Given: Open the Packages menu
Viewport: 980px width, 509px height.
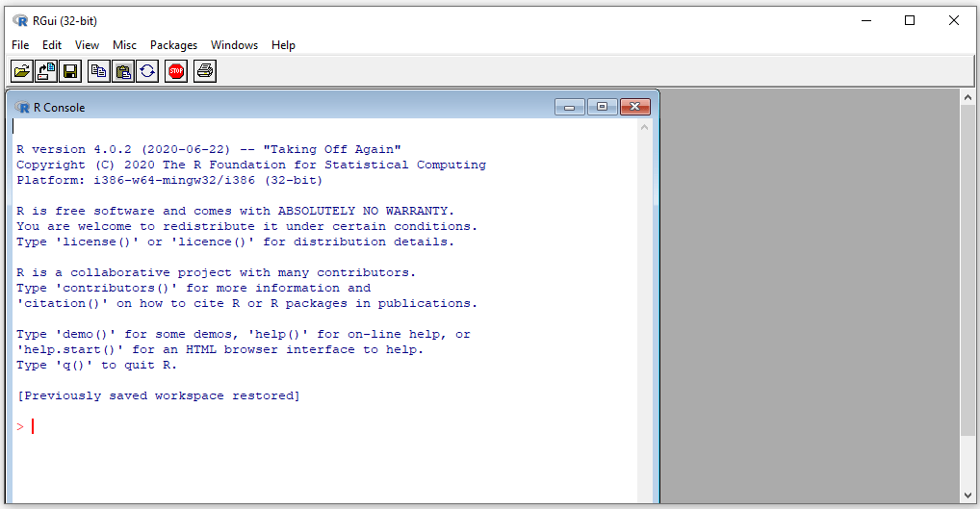Looking at the screenshot, I should point(173,45).
